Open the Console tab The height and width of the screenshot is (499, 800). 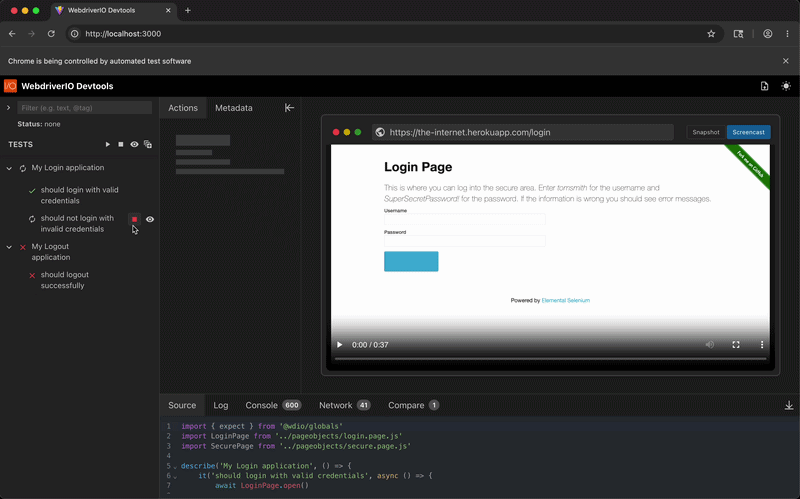coord(273,405)
